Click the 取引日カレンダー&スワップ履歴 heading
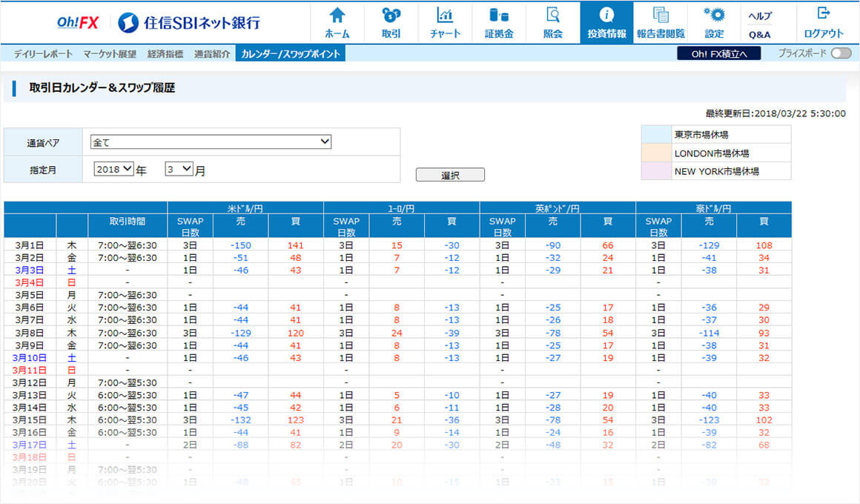This screenshot has height=504, width=860. click(102, 87)
